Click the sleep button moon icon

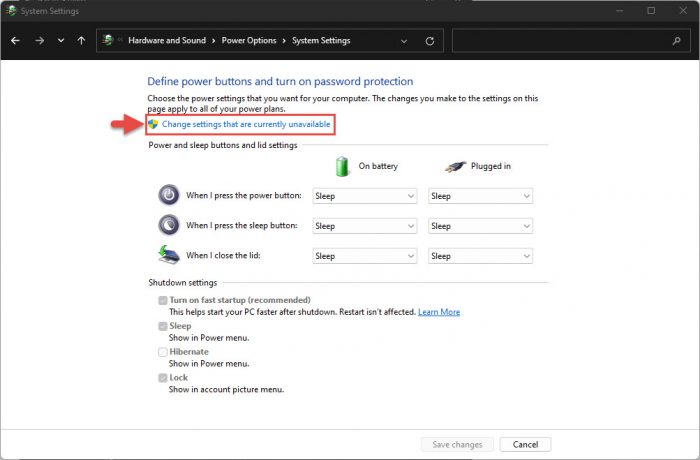tap(169, 225)
